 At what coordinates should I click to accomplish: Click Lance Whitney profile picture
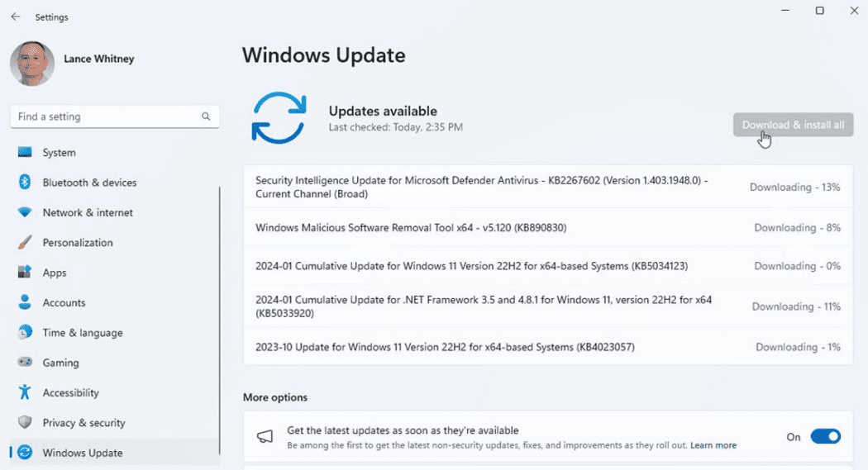(x=32, y=64)
